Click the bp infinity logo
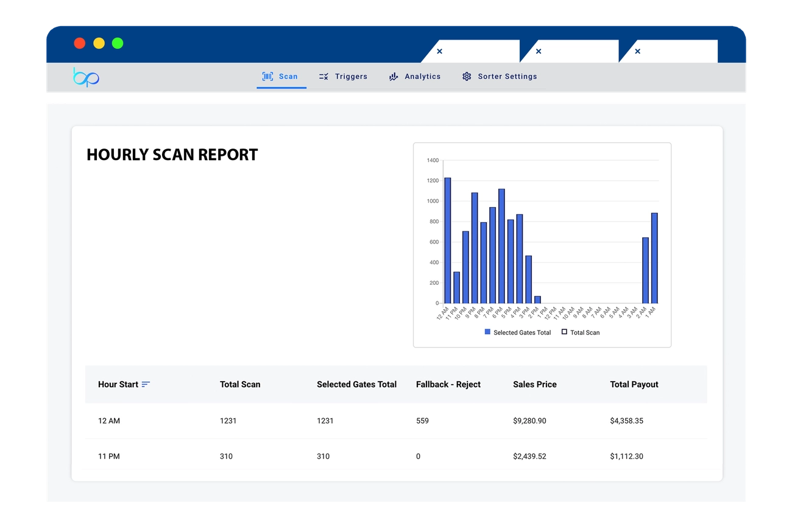Screen dimensions: 792x532 click(x=86, y=77)
